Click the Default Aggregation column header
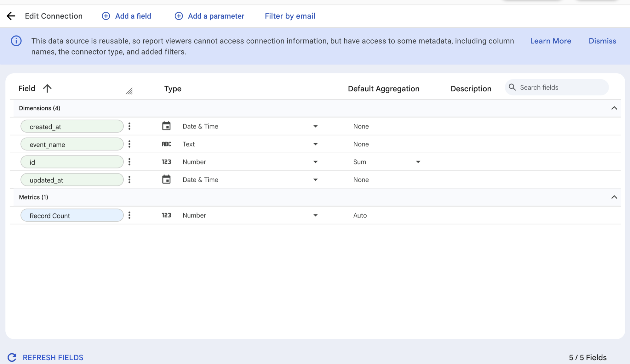Viewport: 630px width, 364px height. pyautogui.click(x=383, y=89)
